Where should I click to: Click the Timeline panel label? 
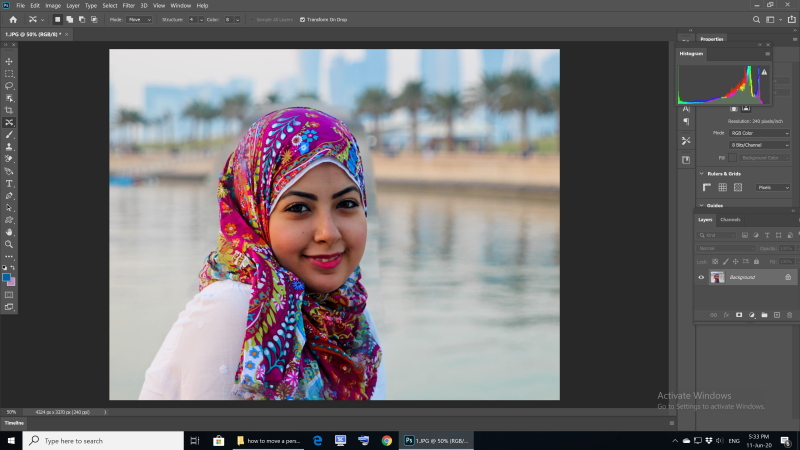point(14,423)
